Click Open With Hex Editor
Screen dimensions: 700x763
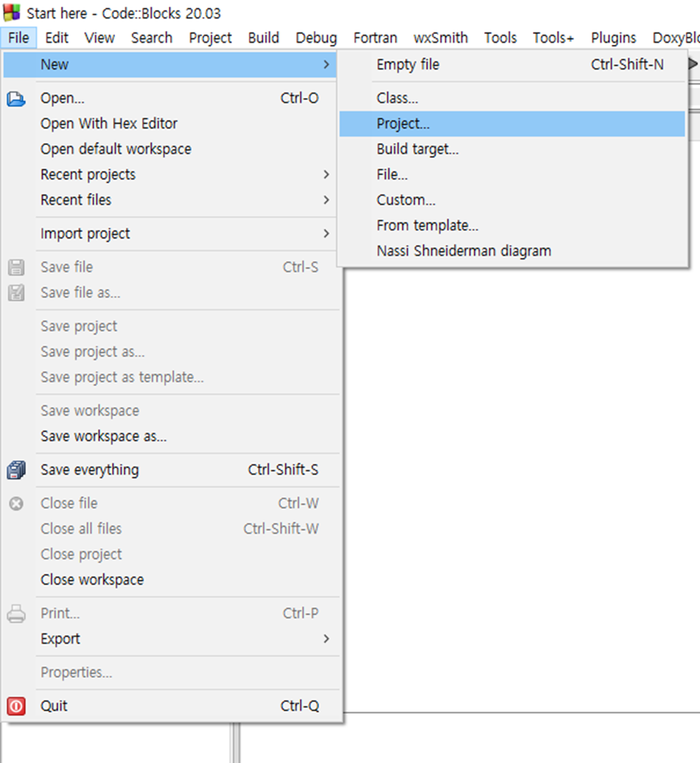170,124
